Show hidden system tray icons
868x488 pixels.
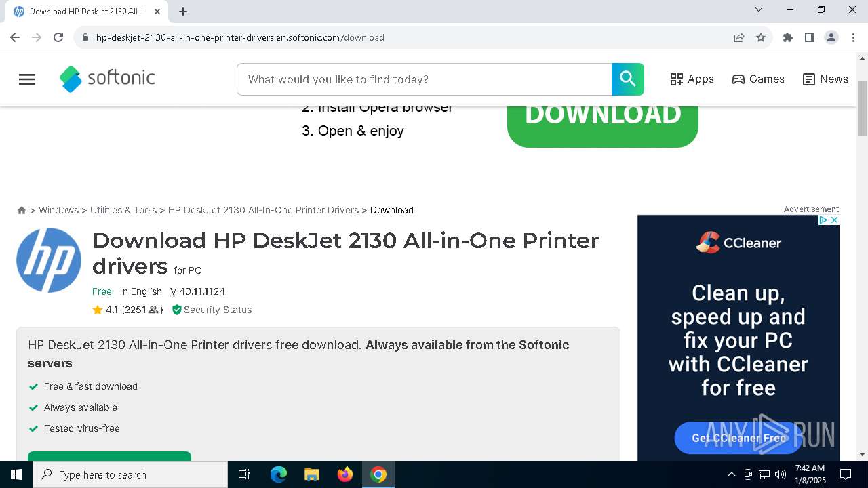point(731,474)
